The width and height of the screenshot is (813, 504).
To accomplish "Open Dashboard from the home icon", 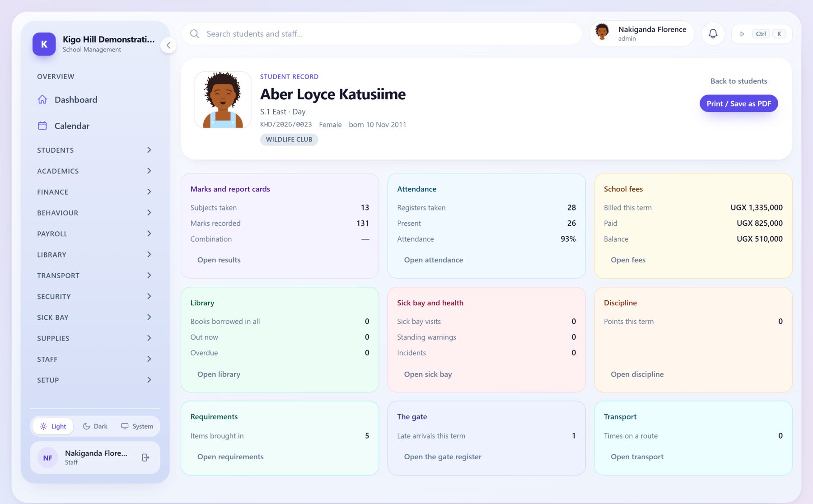I will pos(42,99).
